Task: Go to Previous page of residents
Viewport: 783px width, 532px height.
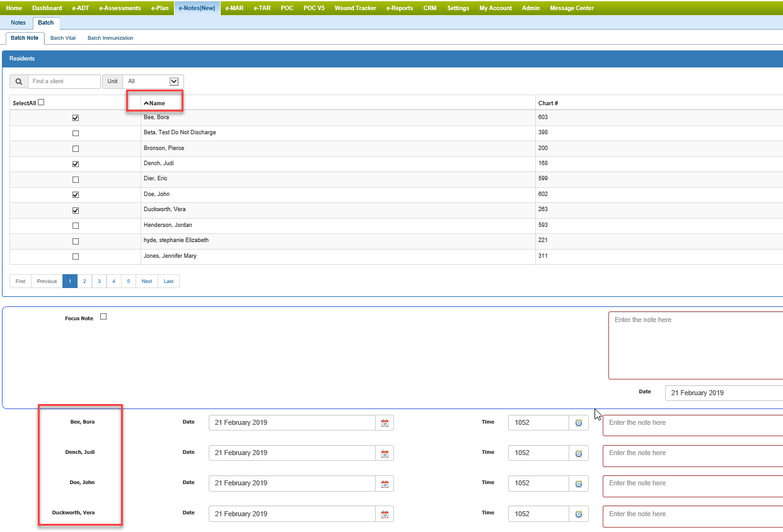Action: (47, 281)
